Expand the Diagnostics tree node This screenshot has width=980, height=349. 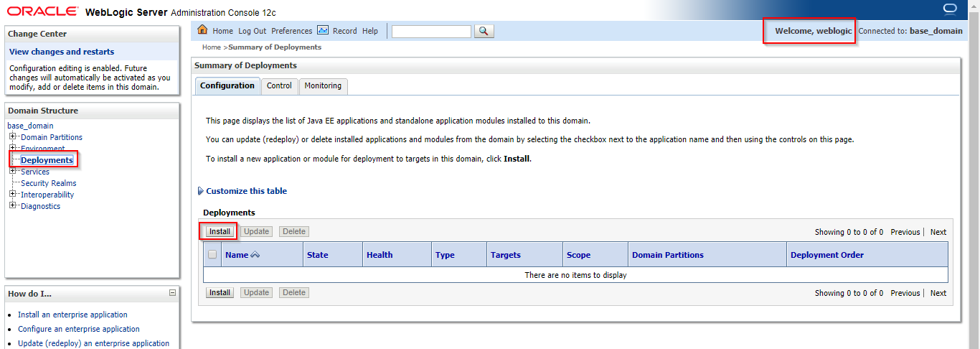13,205
